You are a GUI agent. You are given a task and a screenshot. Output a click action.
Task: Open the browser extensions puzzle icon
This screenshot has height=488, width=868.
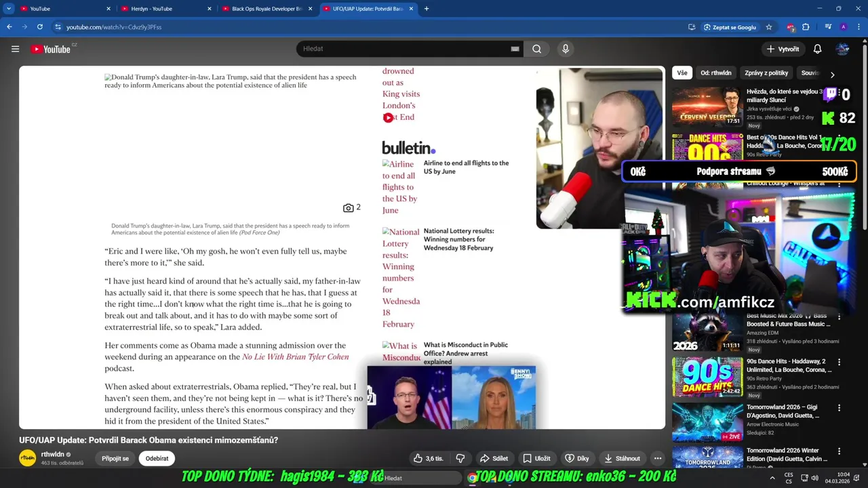click(x=806, y=27)
